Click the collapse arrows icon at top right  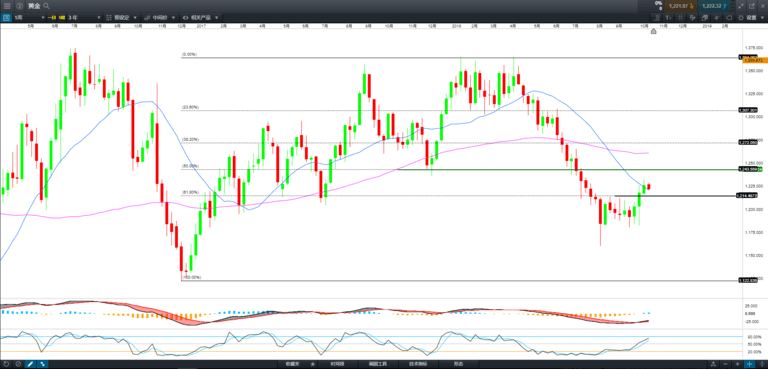740,6
